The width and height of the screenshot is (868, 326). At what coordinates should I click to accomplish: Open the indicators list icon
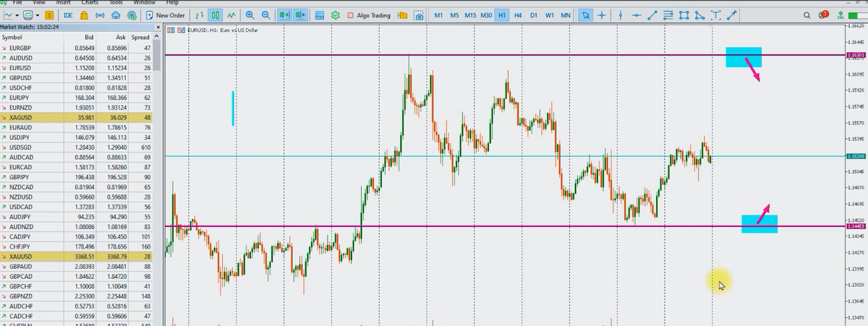point(319,15)
